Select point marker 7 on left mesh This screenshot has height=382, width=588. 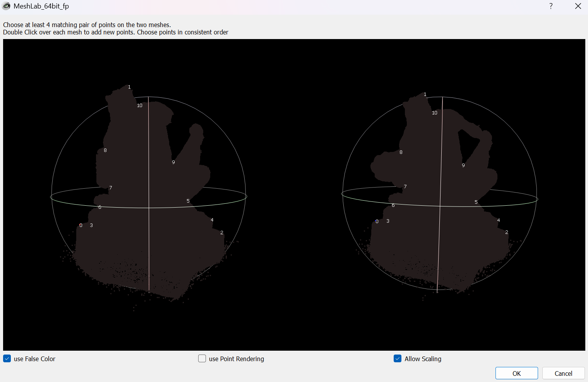111,188
